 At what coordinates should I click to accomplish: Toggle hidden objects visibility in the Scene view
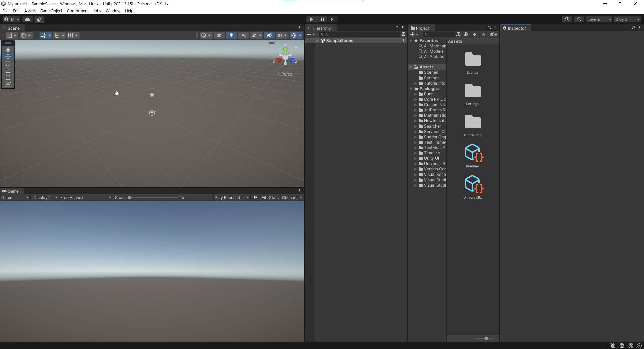click(x=269, y=35)
